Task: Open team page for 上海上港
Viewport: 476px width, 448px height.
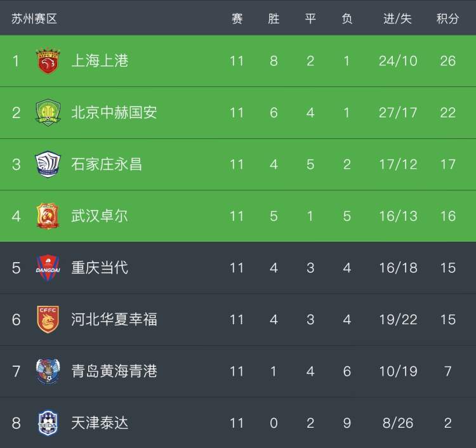Action: 100,61
